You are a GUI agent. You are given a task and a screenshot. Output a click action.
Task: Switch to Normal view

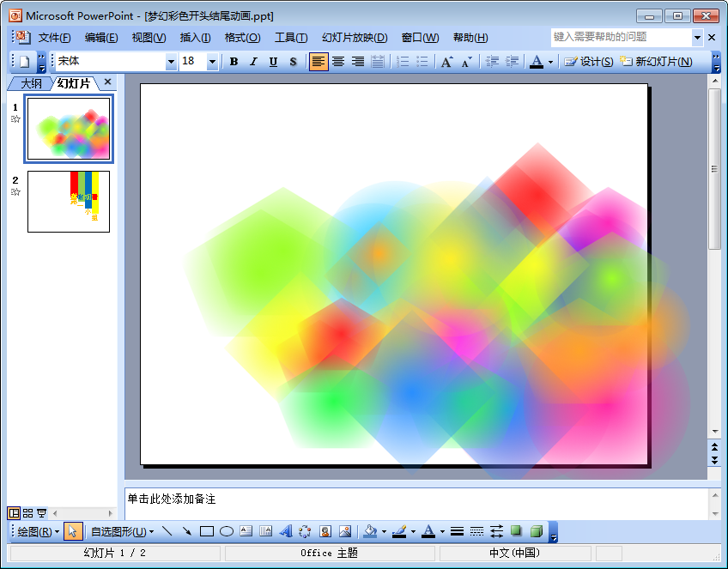14,513
